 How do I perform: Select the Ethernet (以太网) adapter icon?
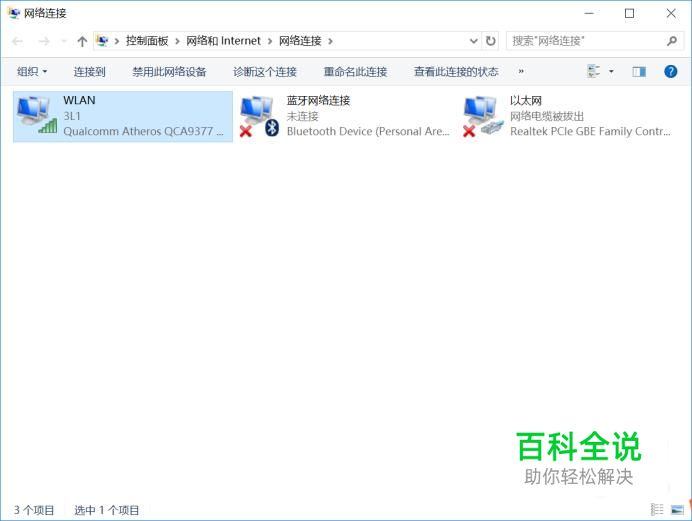(x=483, y=116)
